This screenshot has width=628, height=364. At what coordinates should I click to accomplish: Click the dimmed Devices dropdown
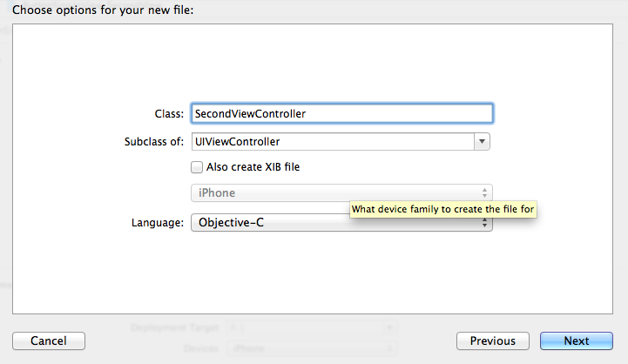[305, 348]
